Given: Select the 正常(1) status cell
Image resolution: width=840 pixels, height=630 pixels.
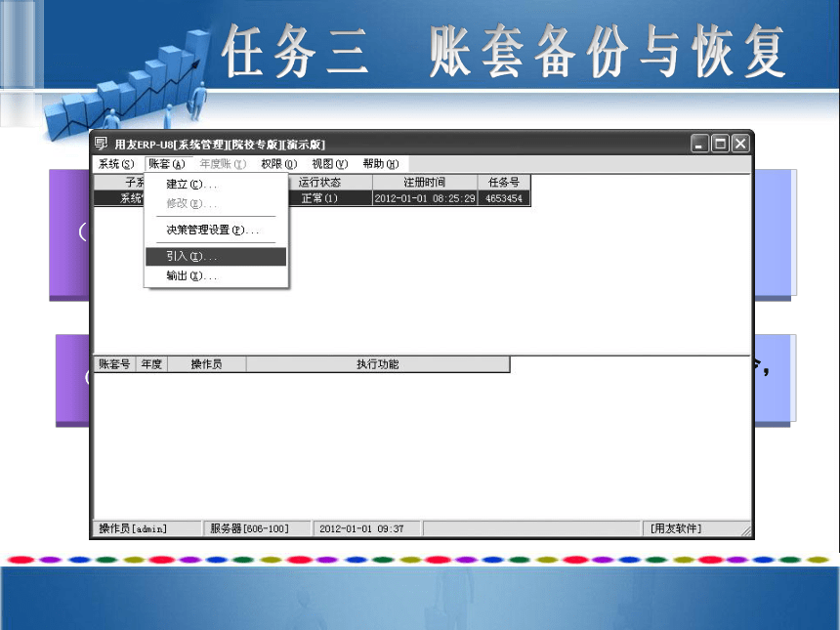Looking at the screenshot, I should pyautogui.click(x=330, y=198).
